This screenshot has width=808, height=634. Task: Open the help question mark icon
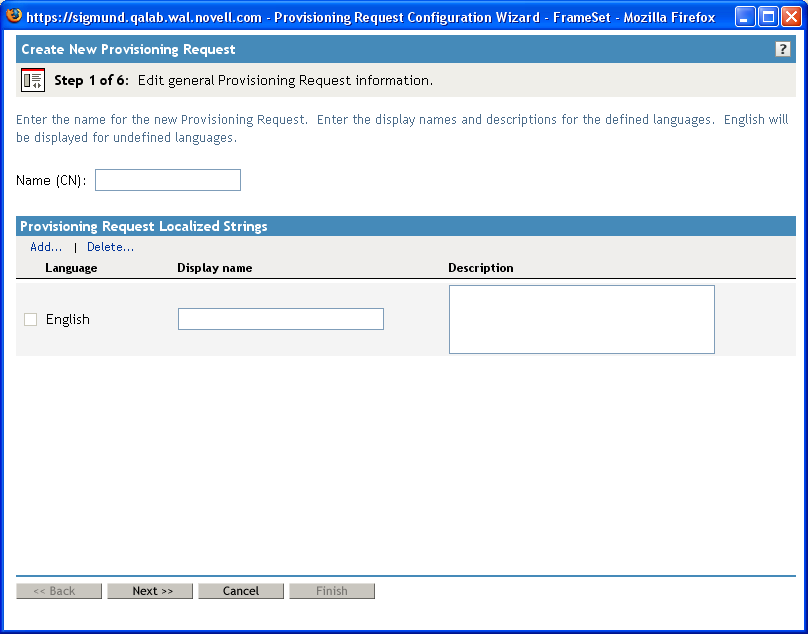(x=782, y=49)
